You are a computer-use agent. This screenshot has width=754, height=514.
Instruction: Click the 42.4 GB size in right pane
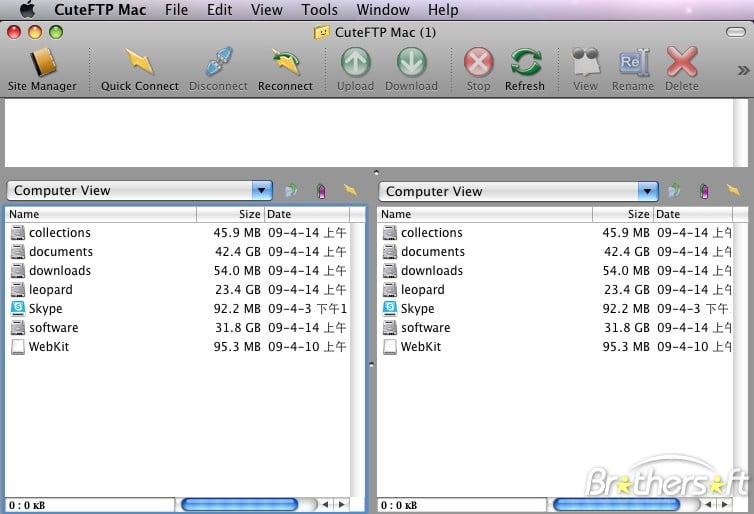click(x=627, y=251)
